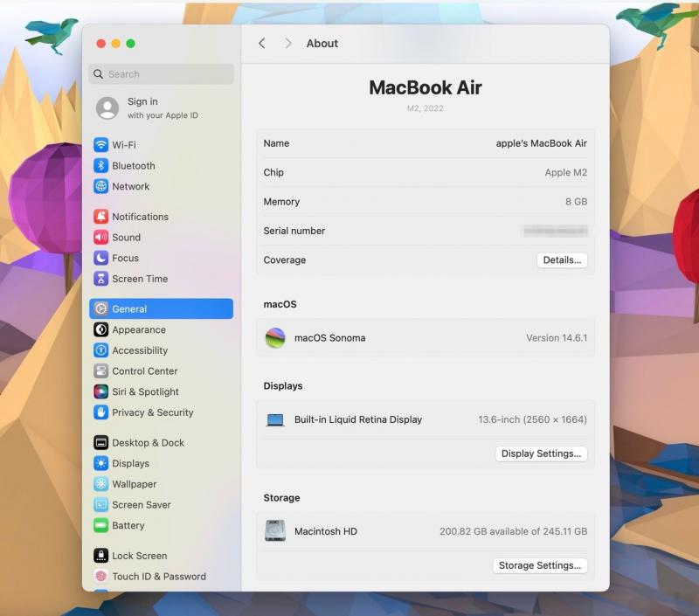Click the macOS Sonoma logo icon
The image size is (699, 616).
pos(275,338)
